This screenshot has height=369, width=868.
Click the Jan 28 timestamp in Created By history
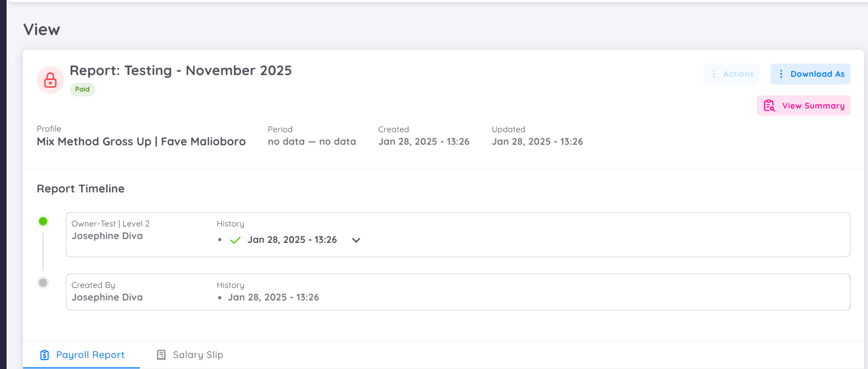click(273, 297)
